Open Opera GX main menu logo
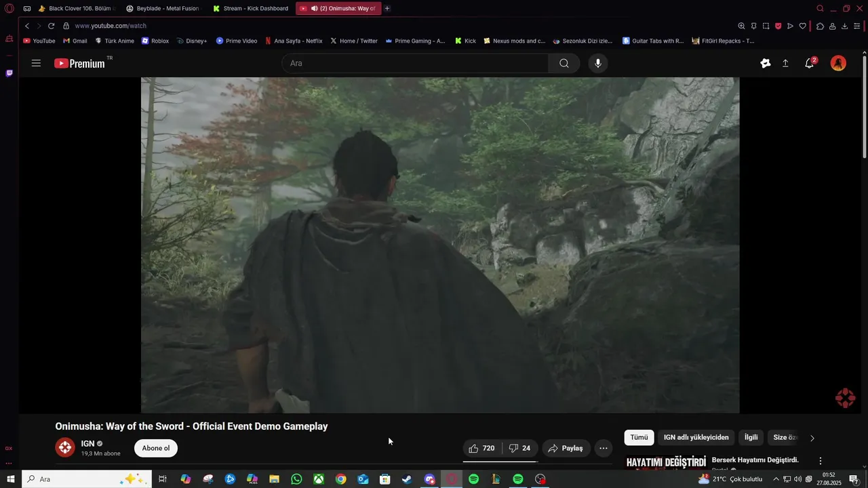Image resolution: width=868 pixels, height=488 pixels. tap(9, 8)
